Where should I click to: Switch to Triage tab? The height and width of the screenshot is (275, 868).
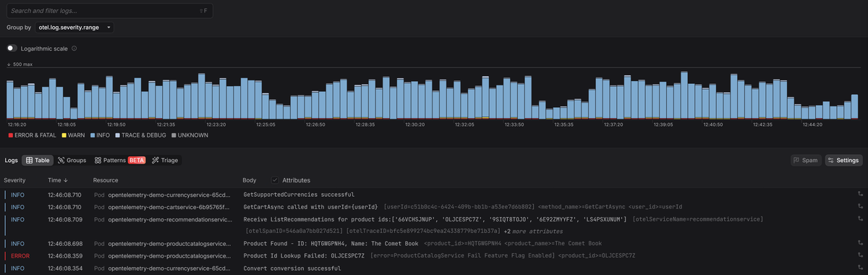(164, 160)
